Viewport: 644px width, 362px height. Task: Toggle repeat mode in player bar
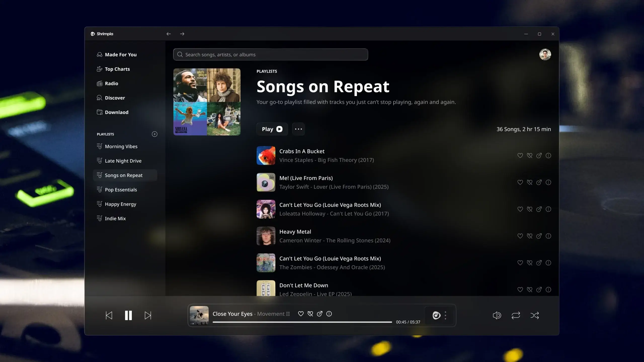pos(516,315)
